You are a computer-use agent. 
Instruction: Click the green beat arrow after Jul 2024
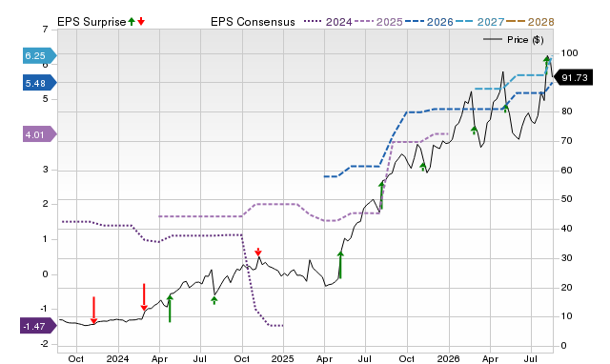click(214, 300)
